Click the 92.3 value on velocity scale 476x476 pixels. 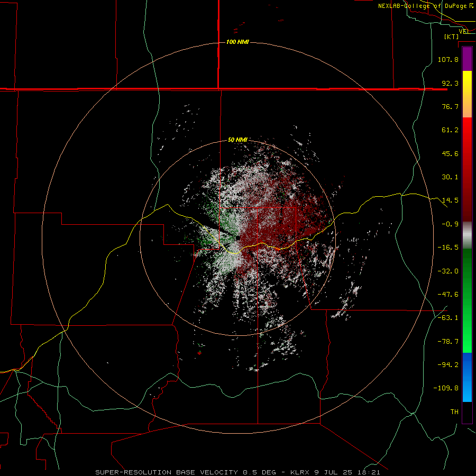point(450,83)
